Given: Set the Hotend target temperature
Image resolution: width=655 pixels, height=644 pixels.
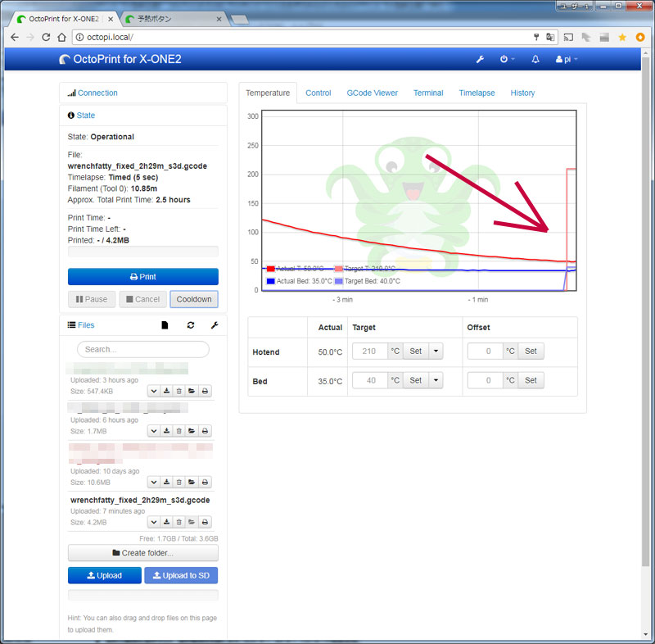Looking at the screenshot, I should coord(415,351).
